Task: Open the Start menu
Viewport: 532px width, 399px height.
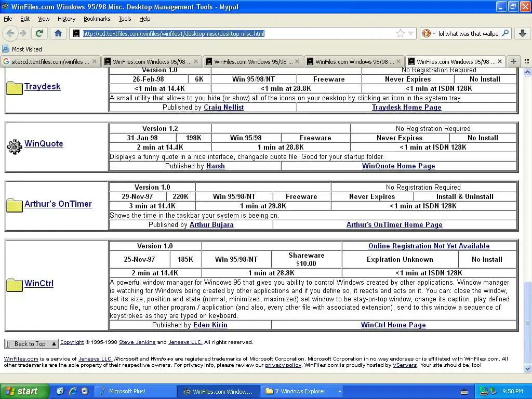Action: point(24,391)
